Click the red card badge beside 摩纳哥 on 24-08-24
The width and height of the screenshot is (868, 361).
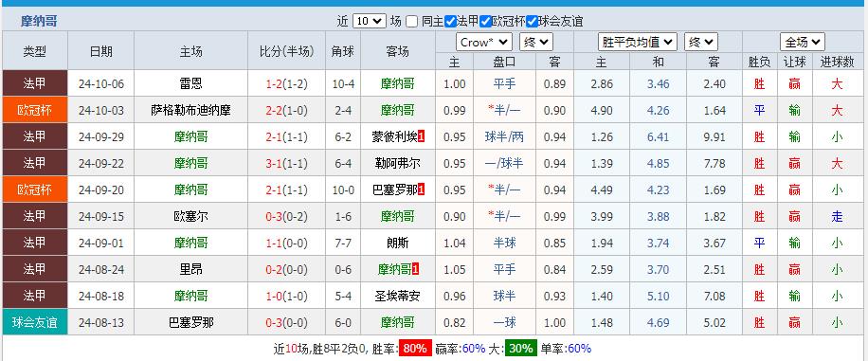416,269
